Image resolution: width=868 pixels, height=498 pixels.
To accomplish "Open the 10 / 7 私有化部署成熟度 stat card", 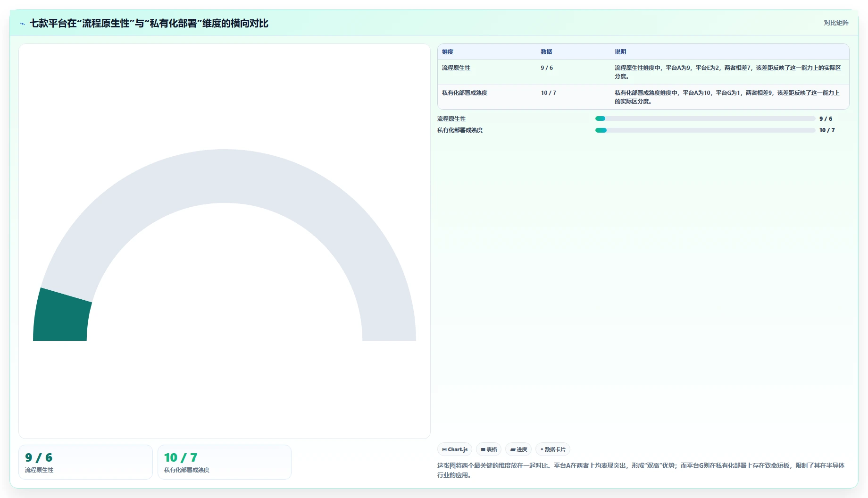I will coord(225,462).
